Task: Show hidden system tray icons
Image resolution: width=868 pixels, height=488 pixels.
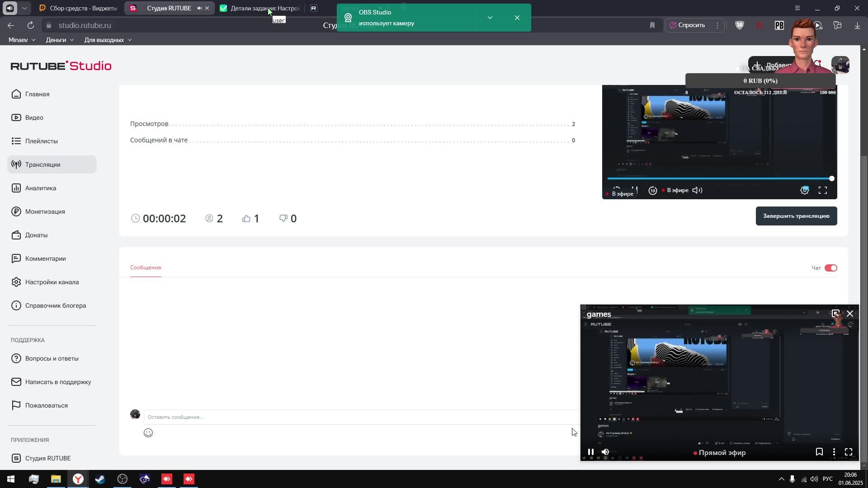Action: click(781, 479)
